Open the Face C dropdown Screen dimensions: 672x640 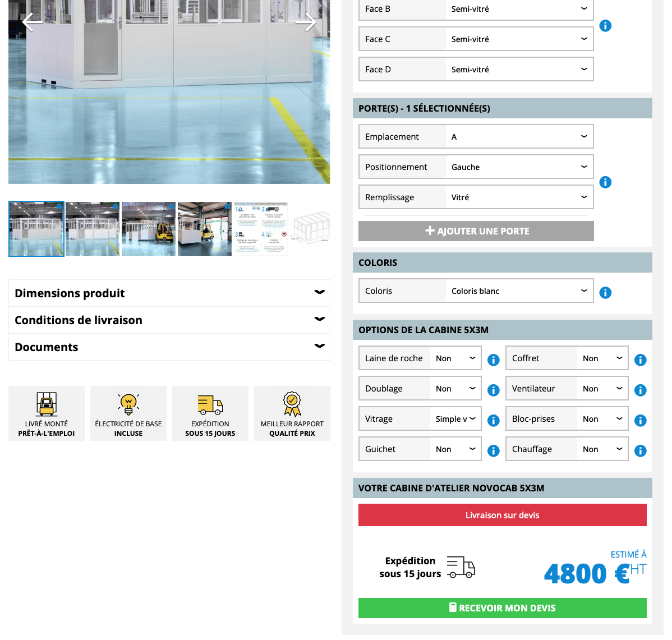tap(476, 39)
